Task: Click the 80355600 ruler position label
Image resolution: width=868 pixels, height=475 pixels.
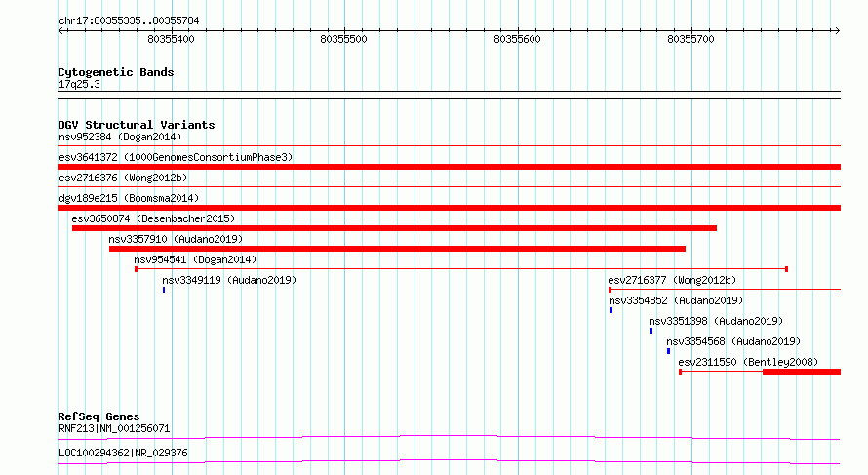Action: pyautogui.click(x=517, y=39)
